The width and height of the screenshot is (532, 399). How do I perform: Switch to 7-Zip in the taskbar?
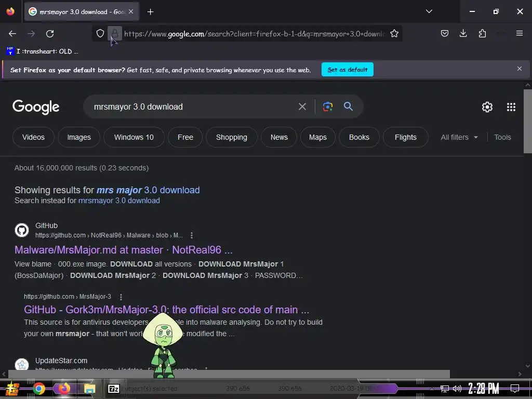(114, 389)
